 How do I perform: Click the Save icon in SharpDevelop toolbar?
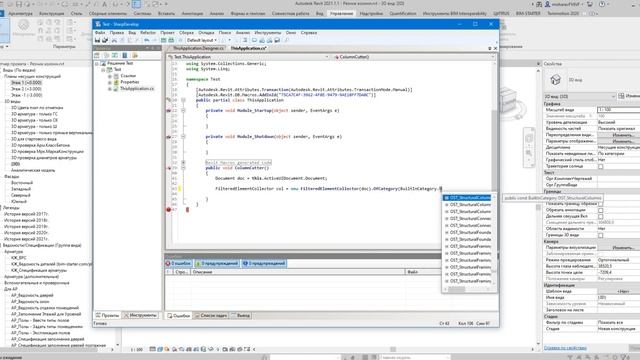point(97,40)
